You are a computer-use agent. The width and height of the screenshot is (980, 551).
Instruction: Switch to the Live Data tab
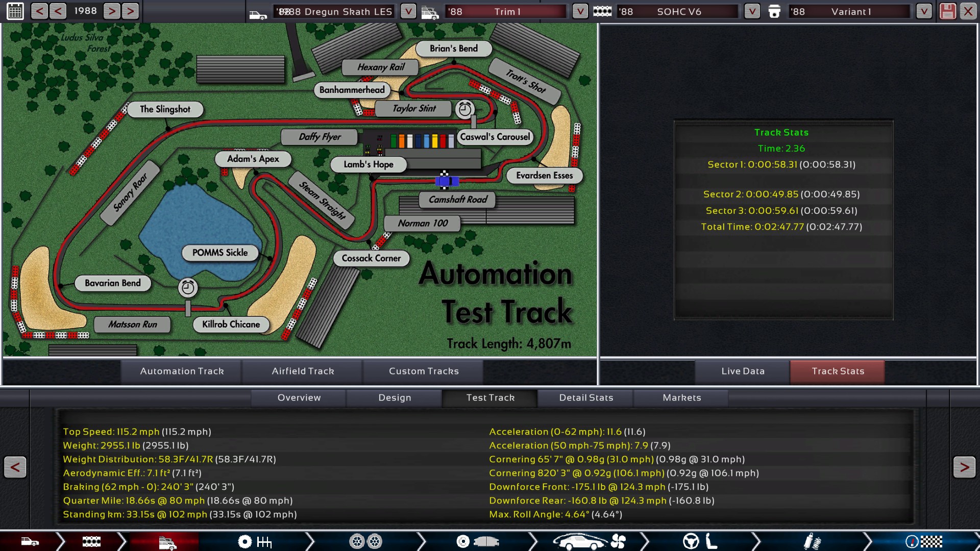743,371
